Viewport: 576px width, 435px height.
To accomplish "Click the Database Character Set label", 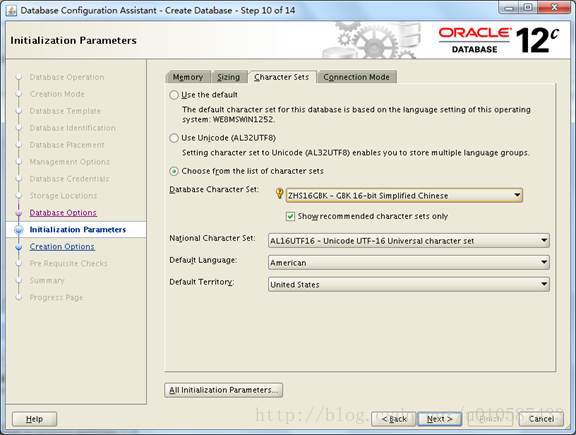I will click(x=214, y=190).
